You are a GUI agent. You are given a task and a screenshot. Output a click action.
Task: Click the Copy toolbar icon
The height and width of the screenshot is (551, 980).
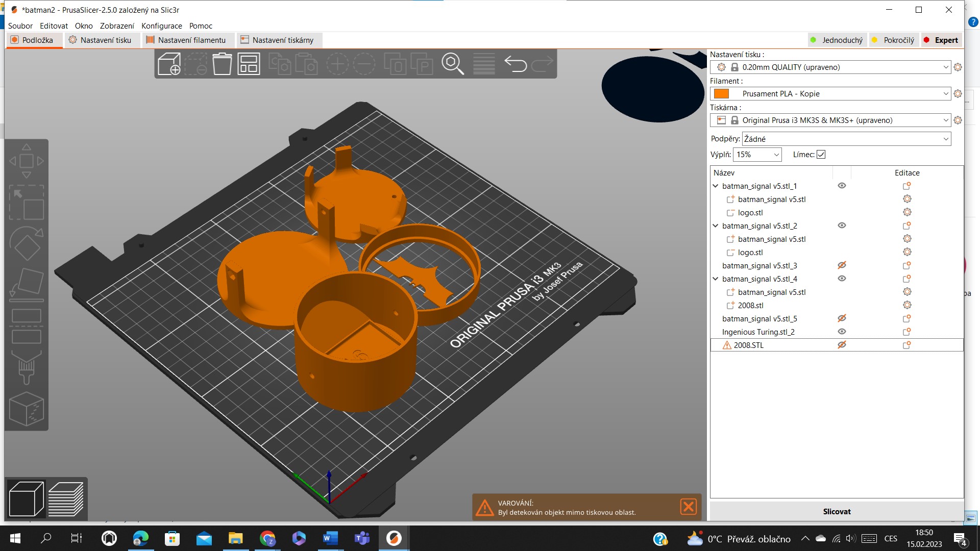coord(280,64)
